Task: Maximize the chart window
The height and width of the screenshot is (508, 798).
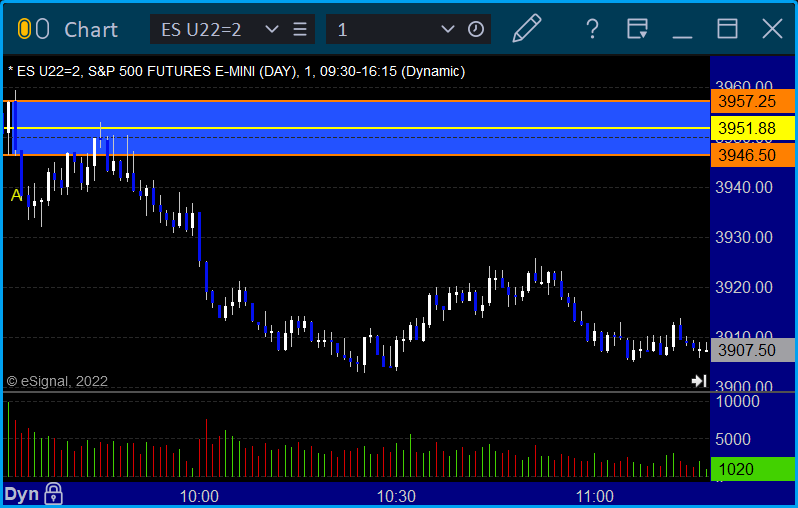Action: click(x=727, y=29)
